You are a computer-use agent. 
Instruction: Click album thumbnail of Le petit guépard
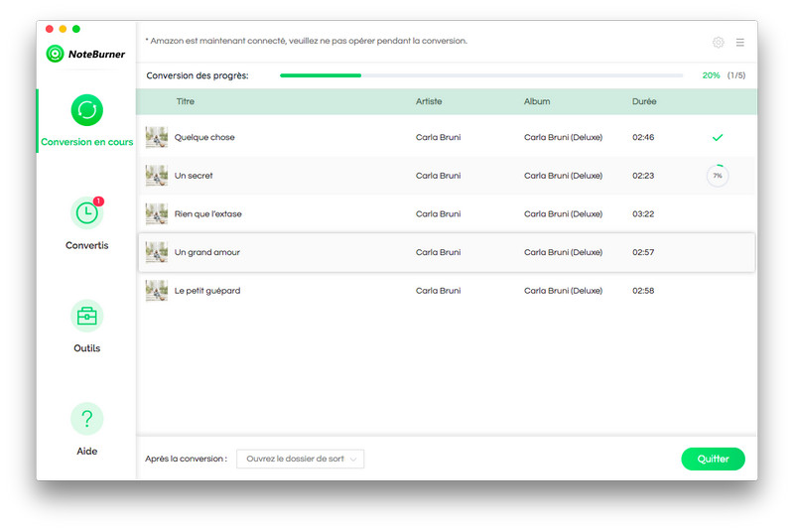[157, 291]
